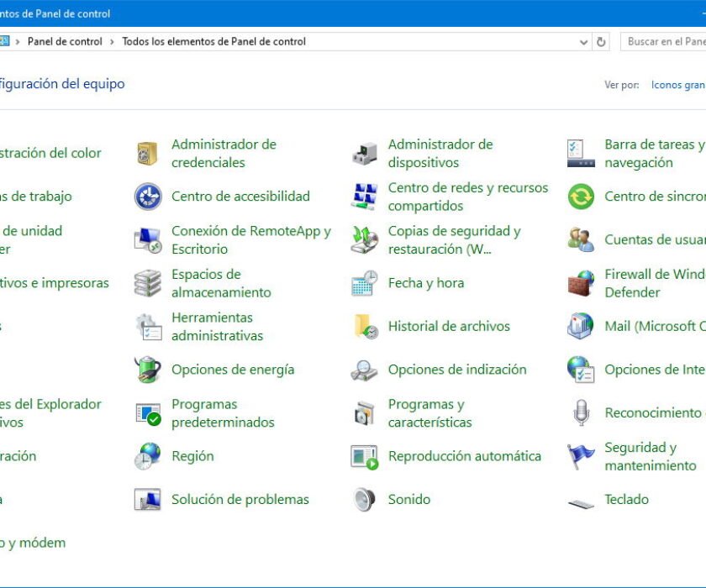Refresh the Control Panel address bar
Screen dimensions: 706x588
[x=601, y=42]
